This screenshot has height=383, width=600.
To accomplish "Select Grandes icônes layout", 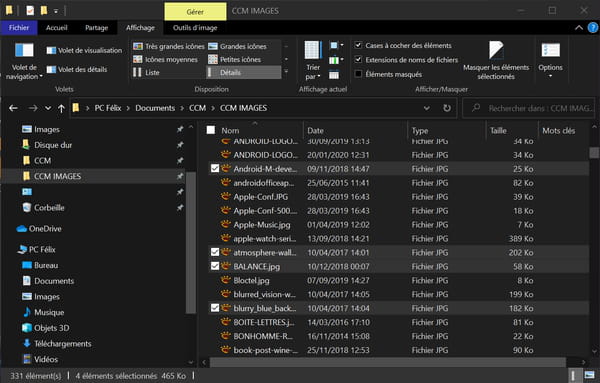I will tap(238, 46).
